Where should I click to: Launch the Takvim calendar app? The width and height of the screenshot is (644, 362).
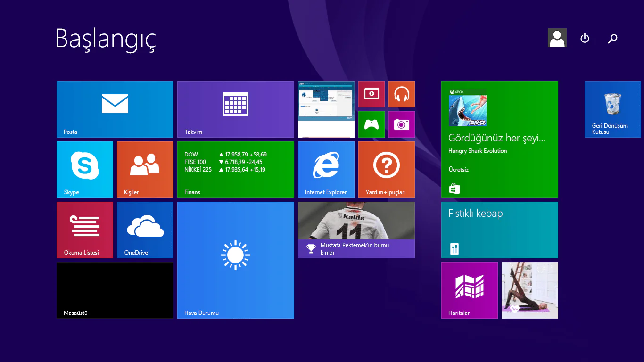click(235, 109)
